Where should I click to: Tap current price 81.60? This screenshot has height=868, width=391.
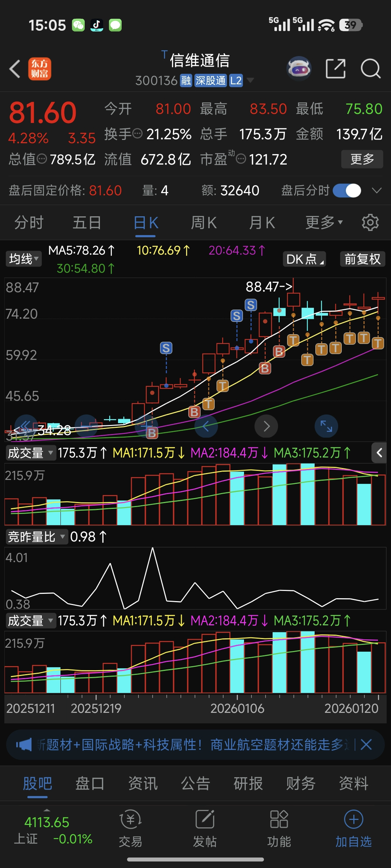tap(43, 112)
